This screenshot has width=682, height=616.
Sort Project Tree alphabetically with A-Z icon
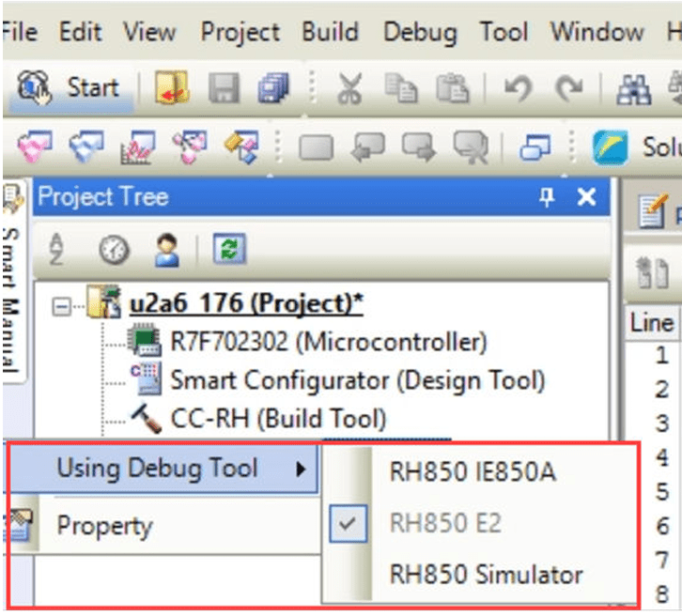click(57, 250)
